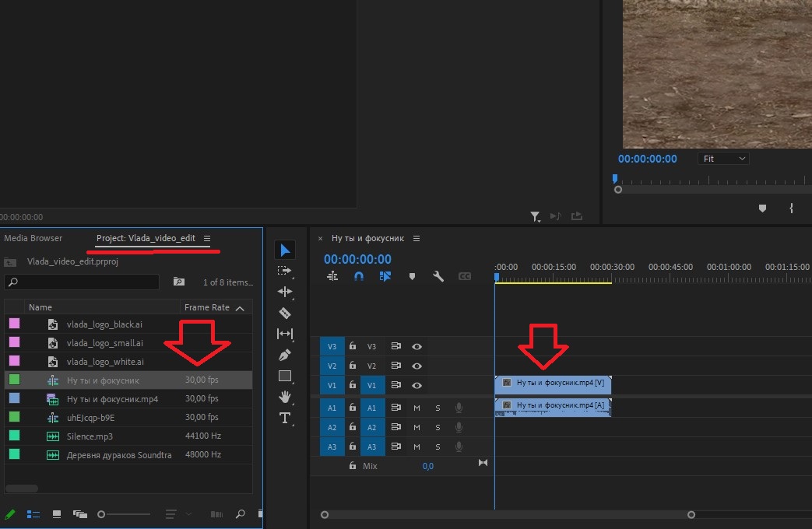812x529 pixels.
Task: Click automate to sequence icon
Action: [216, 514]
